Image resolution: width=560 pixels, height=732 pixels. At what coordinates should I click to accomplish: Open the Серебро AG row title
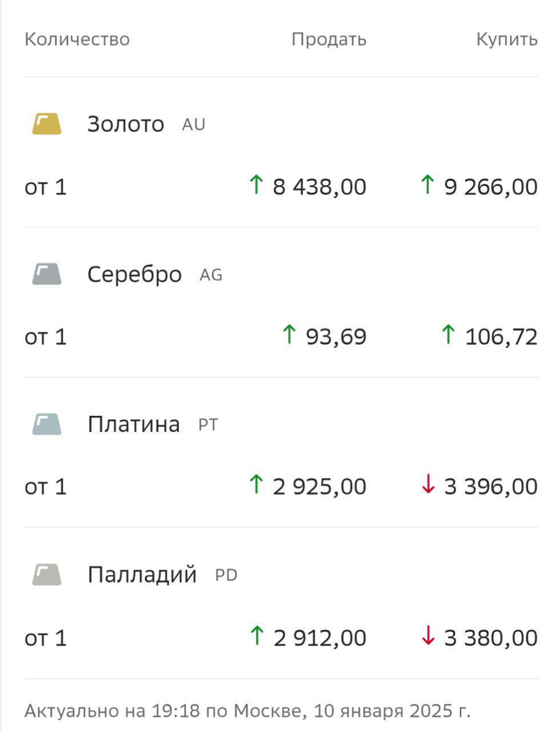[x=155, y=274]
